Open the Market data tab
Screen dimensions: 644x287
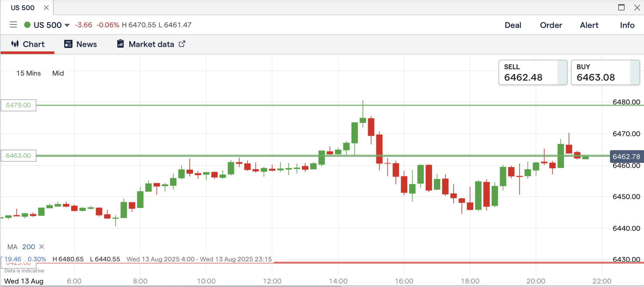pos(151,44)
